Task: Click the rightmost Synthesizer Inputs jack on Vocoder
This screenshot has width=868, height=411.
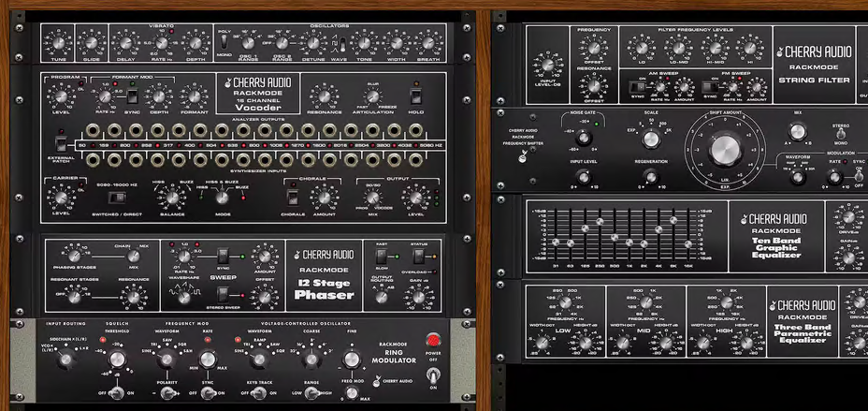Action: pos(415,159)
